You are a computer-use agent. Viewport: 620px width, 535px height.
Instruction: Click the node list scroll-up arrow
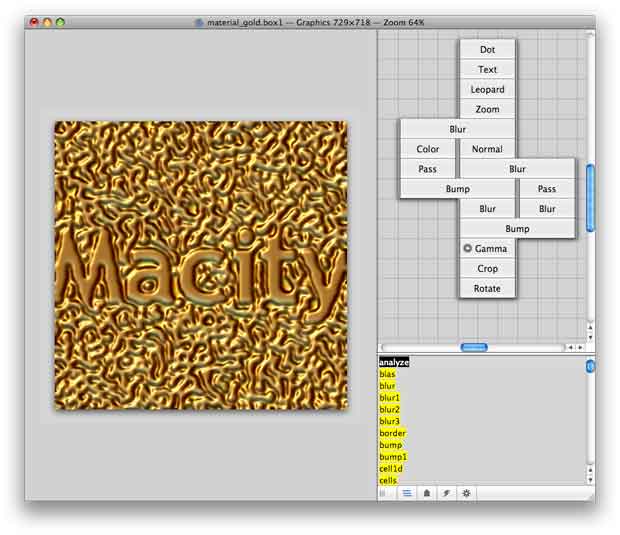coord(590,470)
